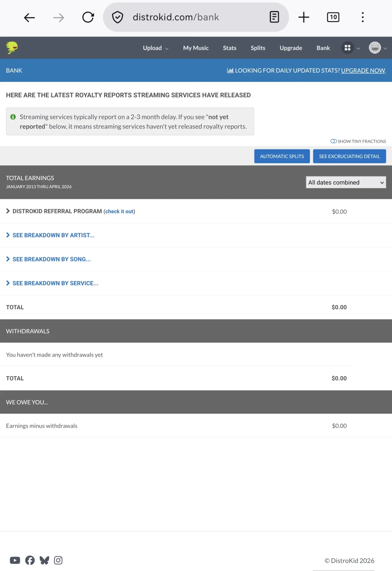392x571 pixels.
Task: Click the distrokid.com/bank address bar
Action: click(176, 17)
